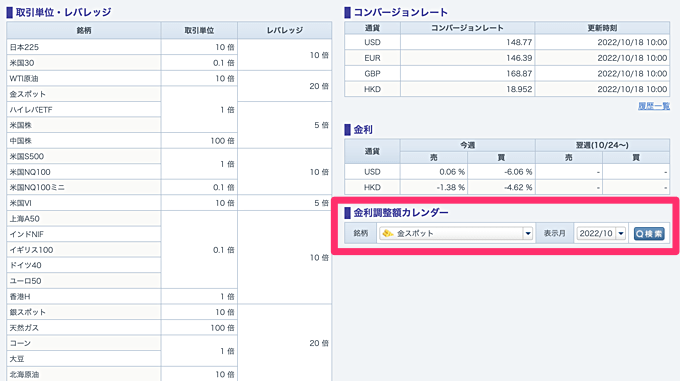This screenshot has width=680, height=381.
Task: Open the 銘柄 dropdown showing 金スポット
Action: (x=456, y=233)
